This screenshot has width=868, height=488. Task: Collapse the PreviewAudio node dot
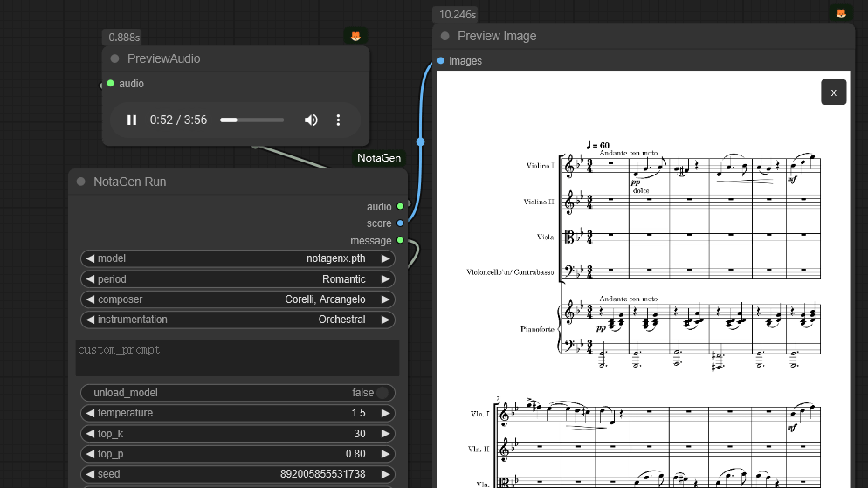pyautogui.click(x=114, y=58)
